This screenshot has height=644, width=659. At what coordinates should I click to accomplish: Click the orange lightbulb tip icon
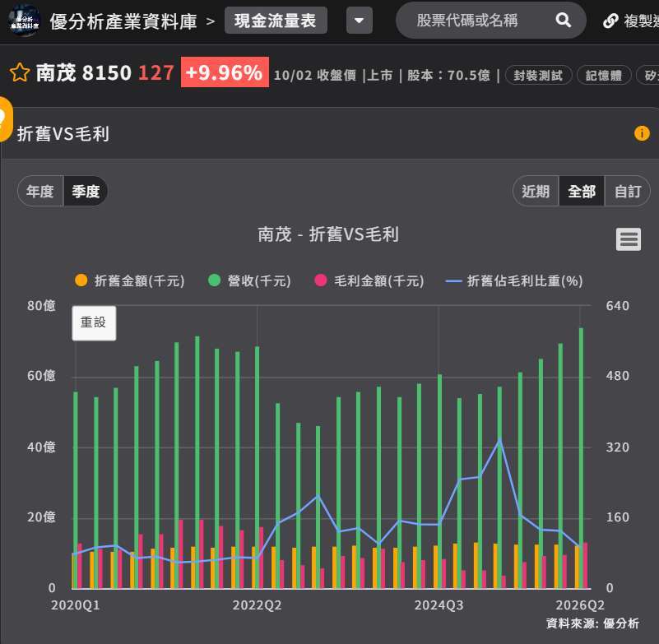click(x=4, y=119)
